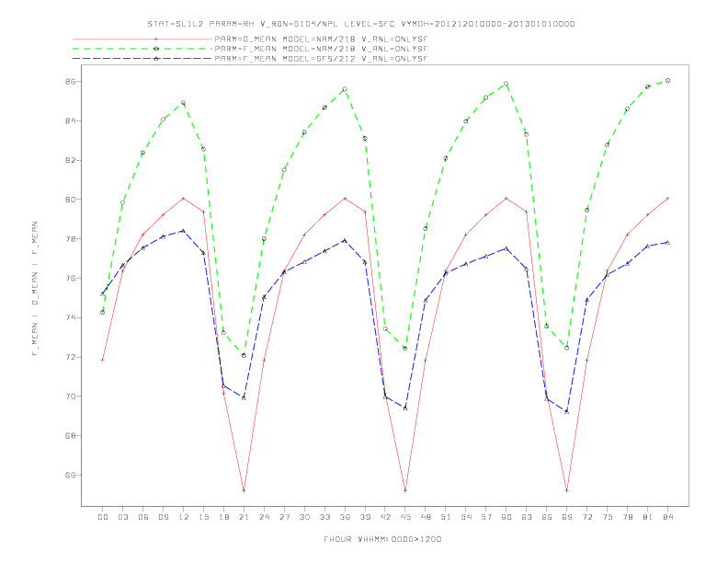Click blue triangle data point at hour 84

pos(667,242)
